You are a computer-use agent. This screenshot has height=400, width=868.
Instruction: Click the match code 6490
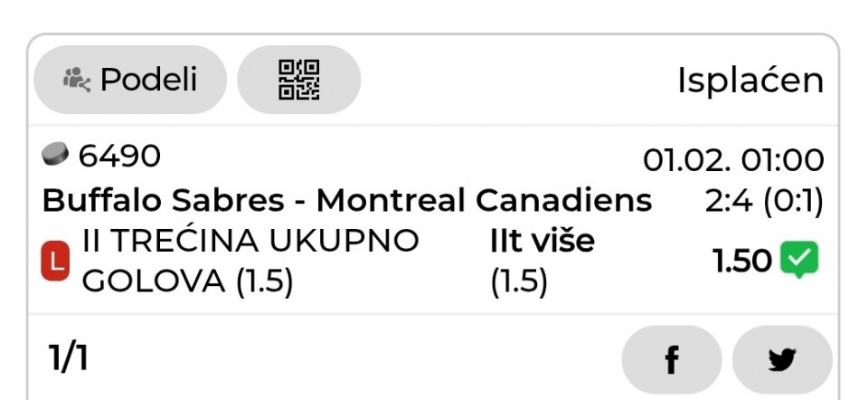click(x=119, y=157)
